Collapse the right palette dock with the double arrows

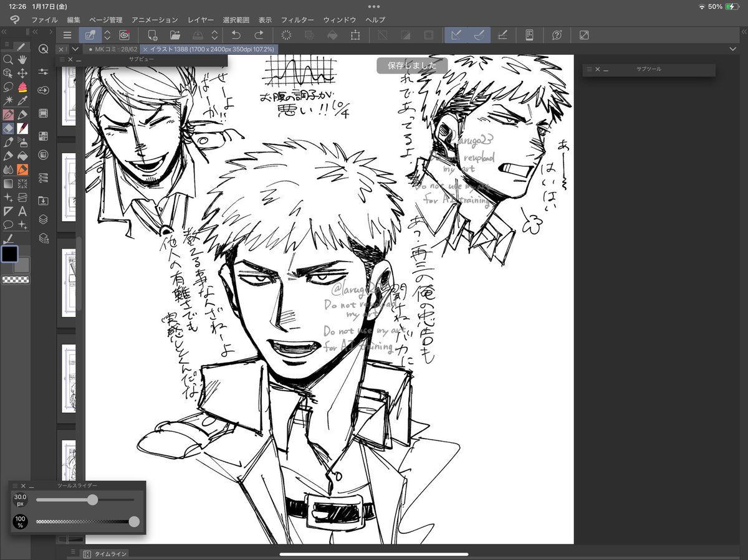coord(744,31)
